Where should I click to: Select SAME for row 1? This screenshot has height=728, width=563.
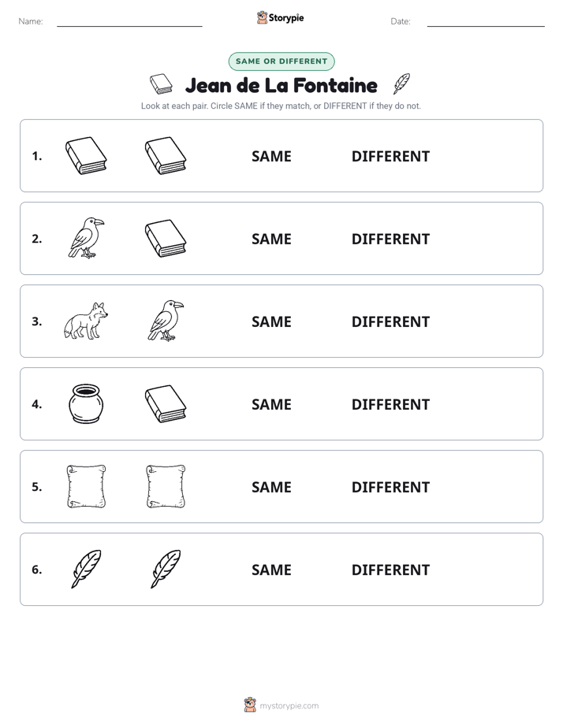point(271,157)
